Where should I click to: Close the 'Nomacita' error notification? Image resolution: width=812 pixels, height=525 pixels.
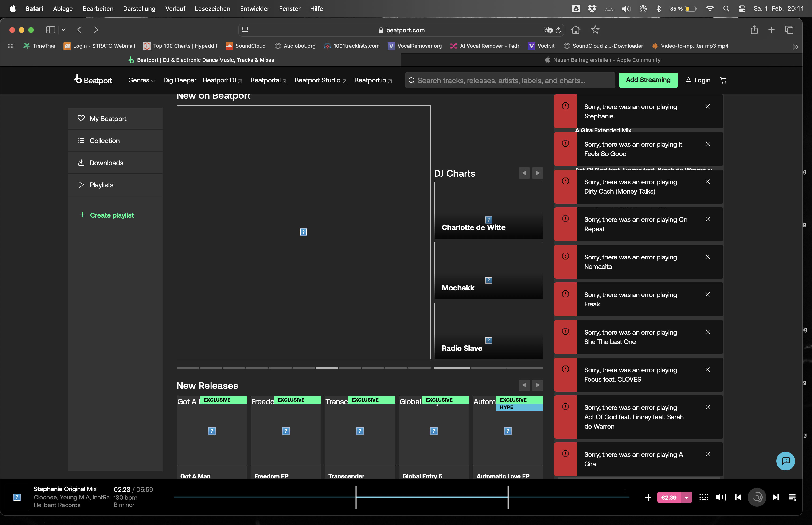click(x=707, y=257)
